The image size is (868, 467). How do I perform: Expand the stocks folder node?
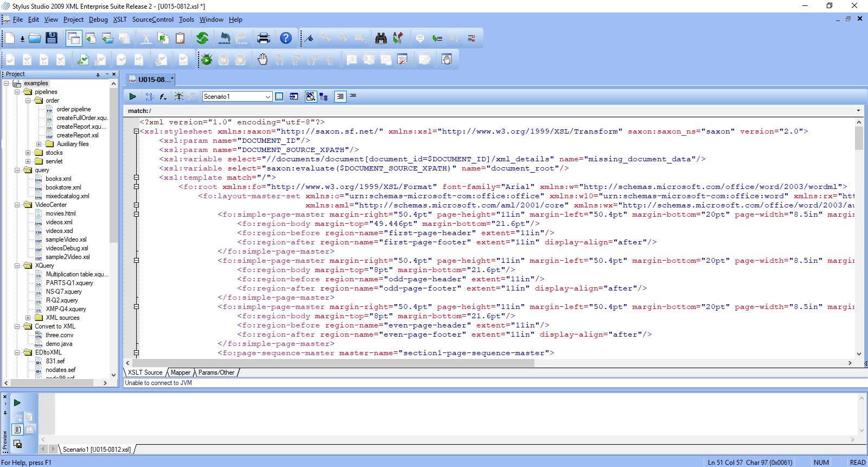pyautogui.click(x=28, y=153)
